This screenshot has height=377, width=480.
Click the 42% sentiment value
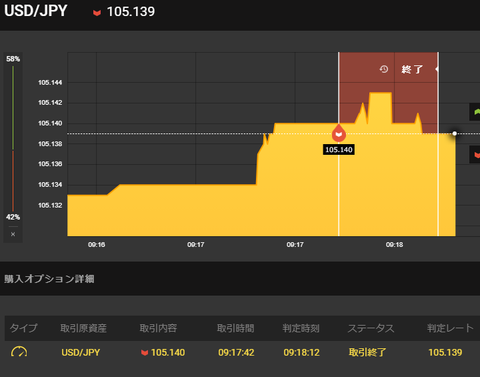13,217
